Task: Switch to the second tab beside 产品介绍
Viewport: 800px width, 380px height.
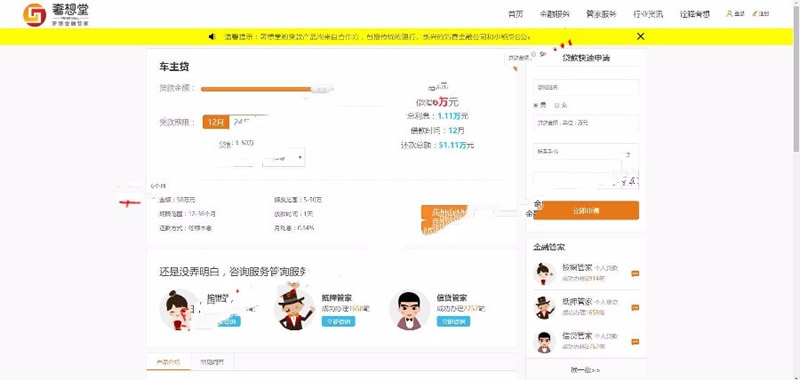Action: pyautogui.click(x=211, y=362)
